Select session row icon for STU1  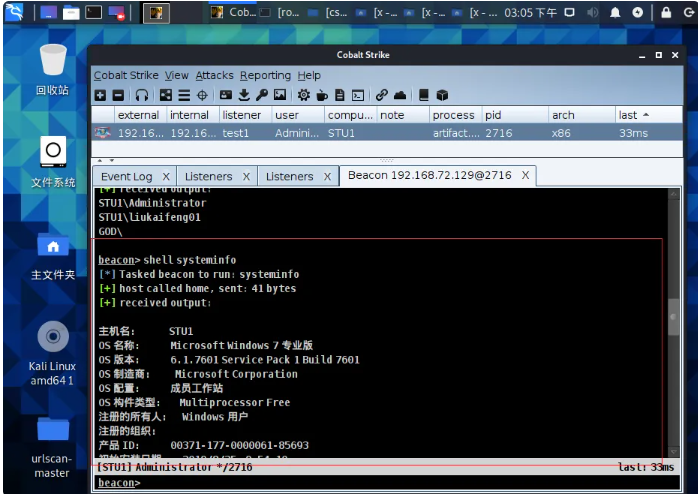[102, 133]
